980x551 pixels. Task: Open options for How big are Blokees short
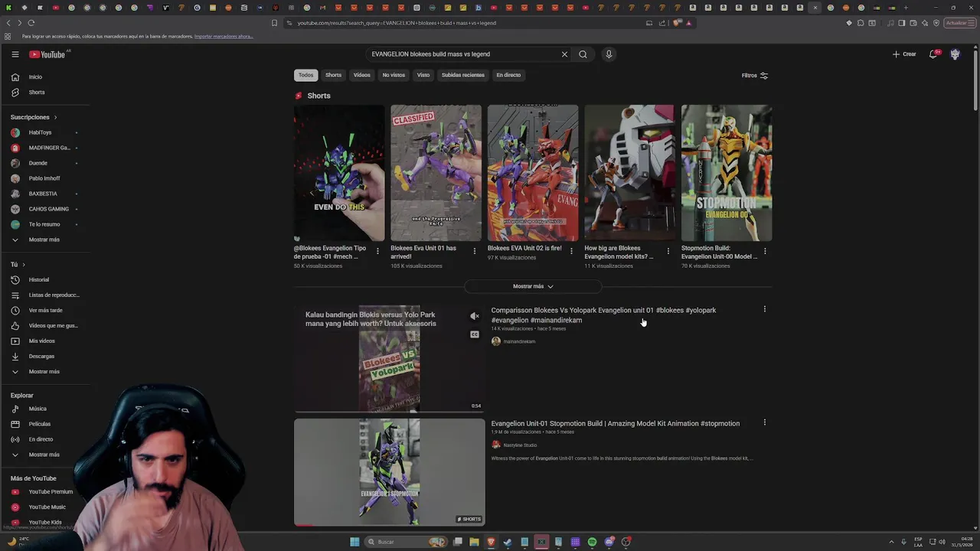pos(668,251)
